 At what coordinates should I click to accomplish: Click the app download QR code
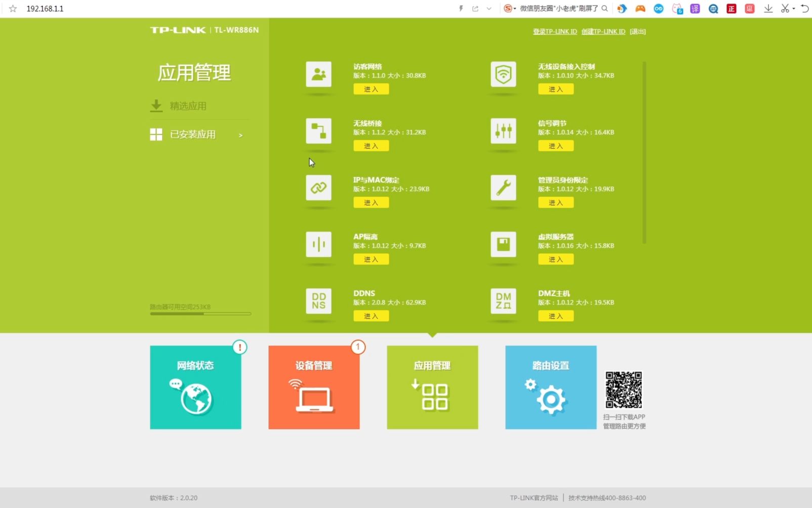click(x=624, y=390)
